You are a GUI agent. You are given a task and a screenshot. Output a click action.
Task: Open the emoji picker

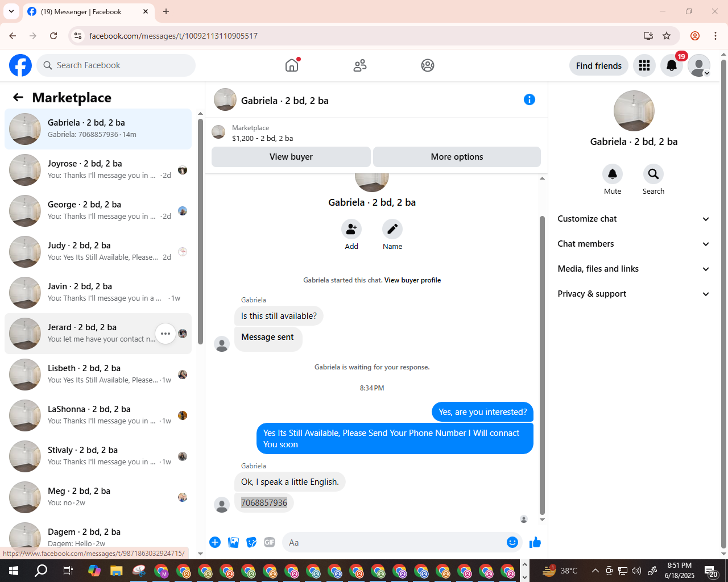coord(512,542)
